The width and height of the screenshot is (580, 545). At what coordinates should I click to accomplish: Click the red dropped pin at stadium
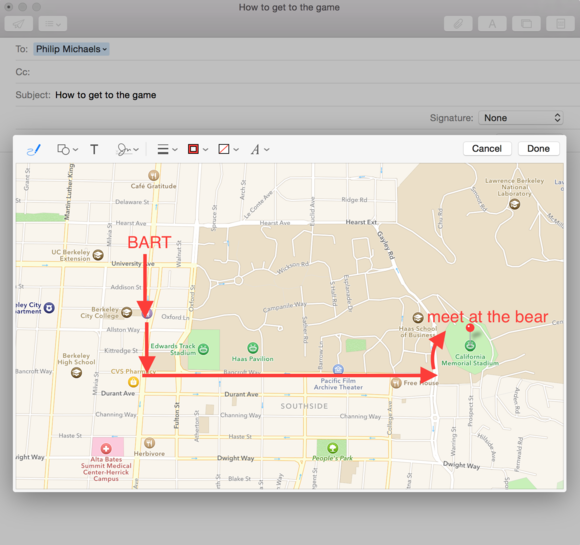[470, 328]
